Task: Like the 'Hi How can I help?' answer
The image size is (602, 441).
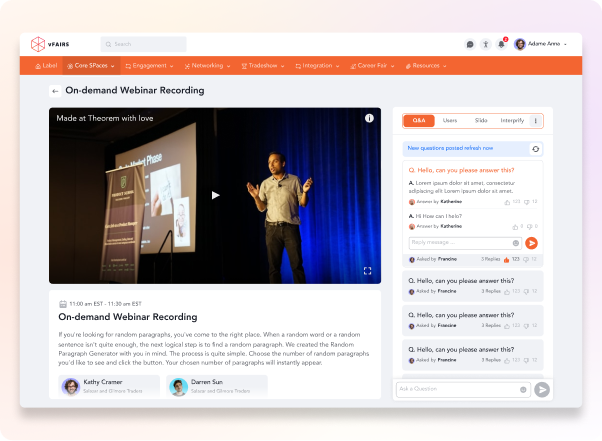Action: [x=515, y=227]
